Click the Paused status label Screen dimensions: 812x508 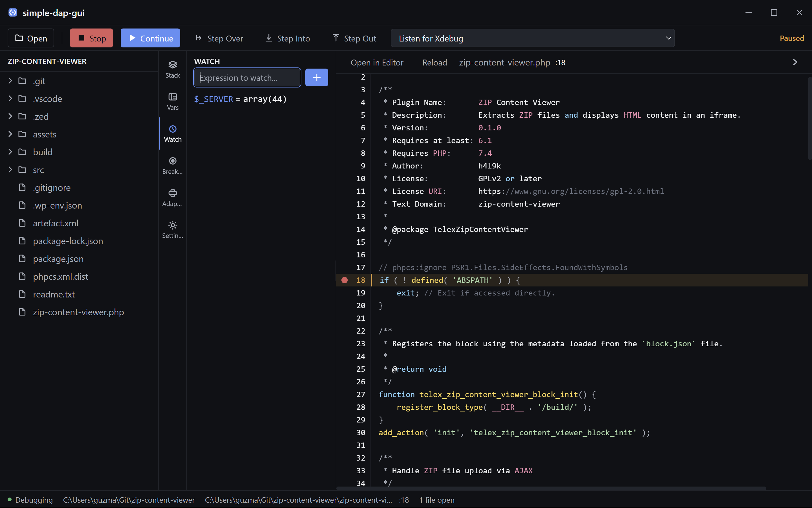click(x=792, y=38)
